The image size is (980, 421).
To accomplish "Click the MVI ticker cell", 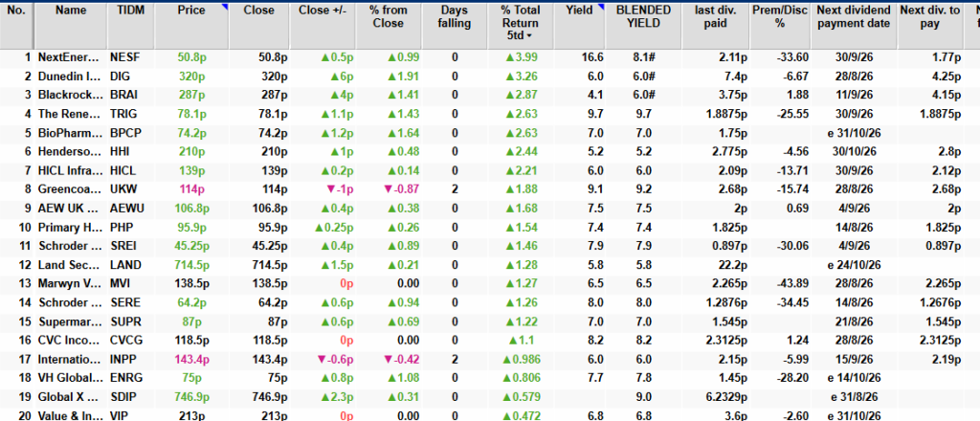I will pos(118,284).
